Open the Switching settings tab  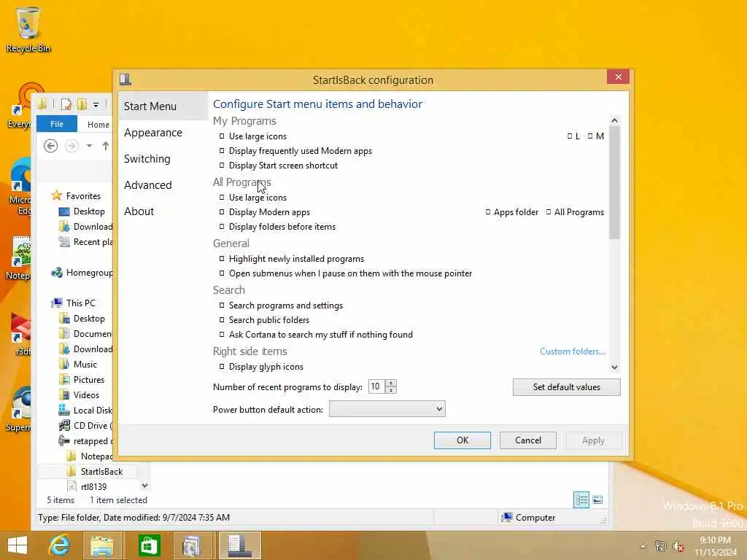coord(147,158)
